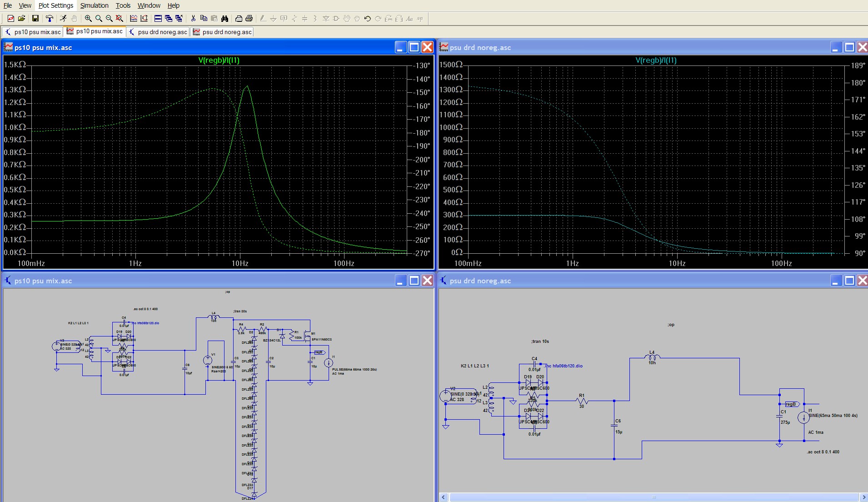Click the green V(regb)/I(I1) trace label
The image size is (868, 502).
click(x=219, y=60)
